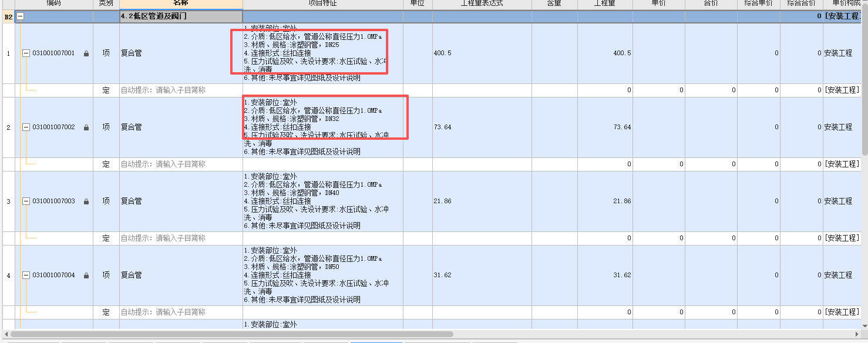Click the lock icon beside code 031001007002

point(86,127)
